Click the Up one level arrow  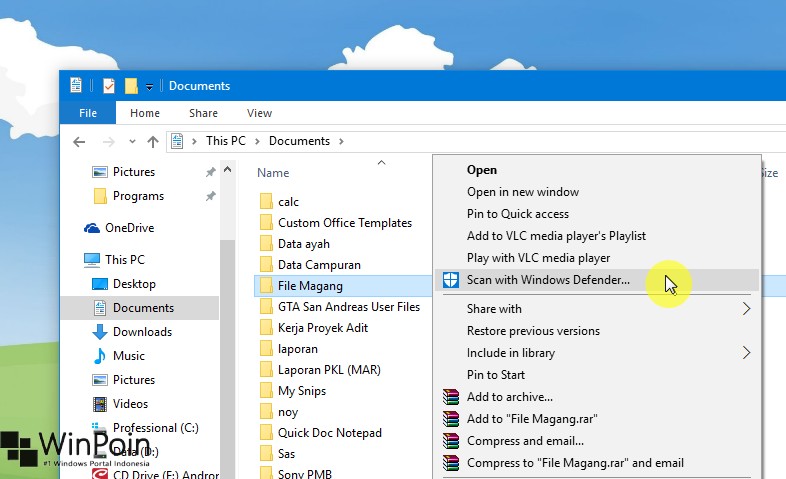[x=153, y=142]
